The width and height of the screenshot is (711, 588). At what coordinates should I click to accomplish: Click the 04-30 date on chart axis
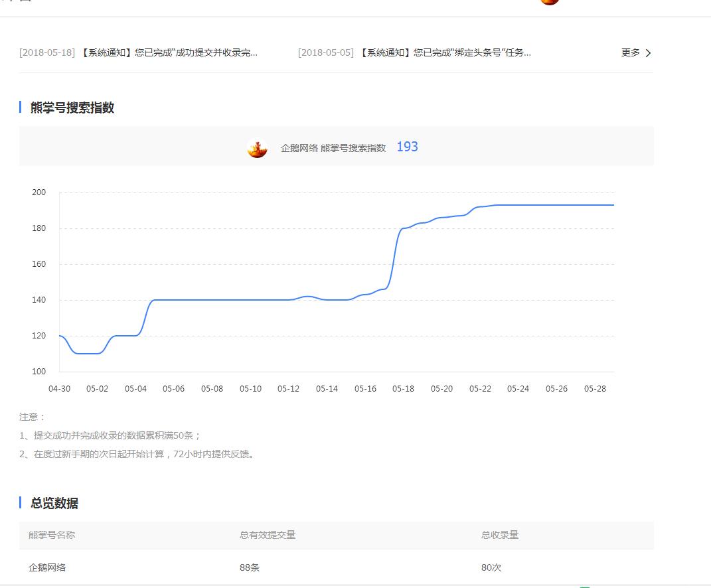(x=59, y=389)
